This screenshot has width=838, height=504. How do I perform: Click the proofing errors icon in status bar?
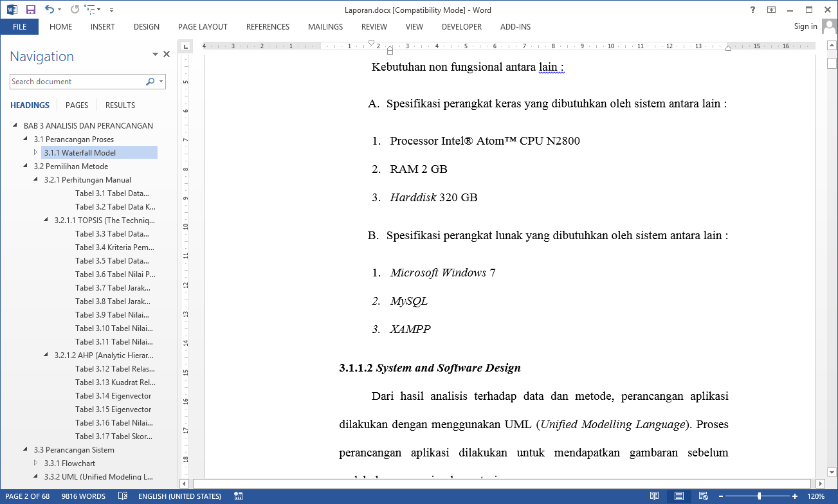[x=123, y=496]
